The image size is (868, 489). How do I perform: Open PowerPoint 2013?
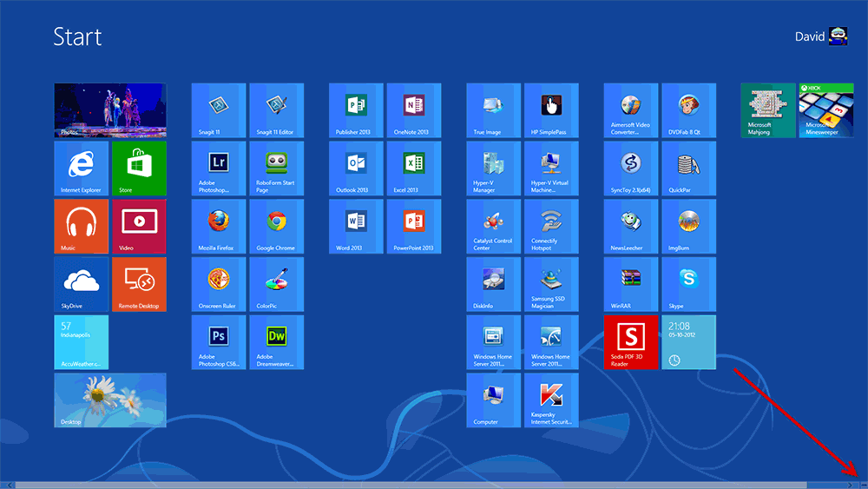coord(413,226)
